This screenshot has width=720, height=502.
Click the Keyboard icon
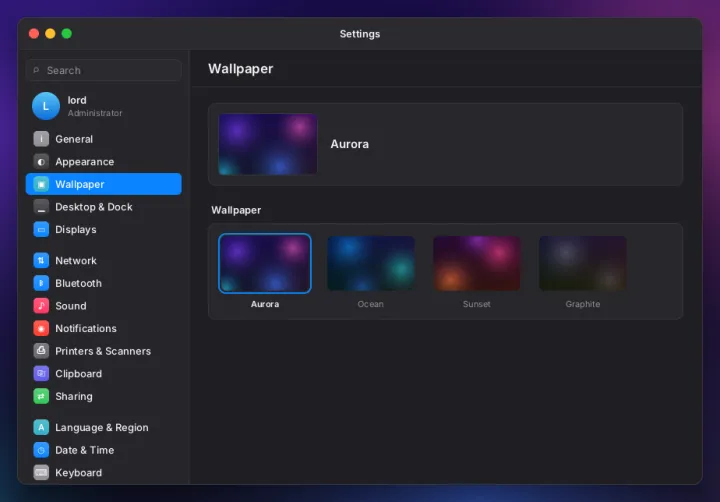point(41,472)
